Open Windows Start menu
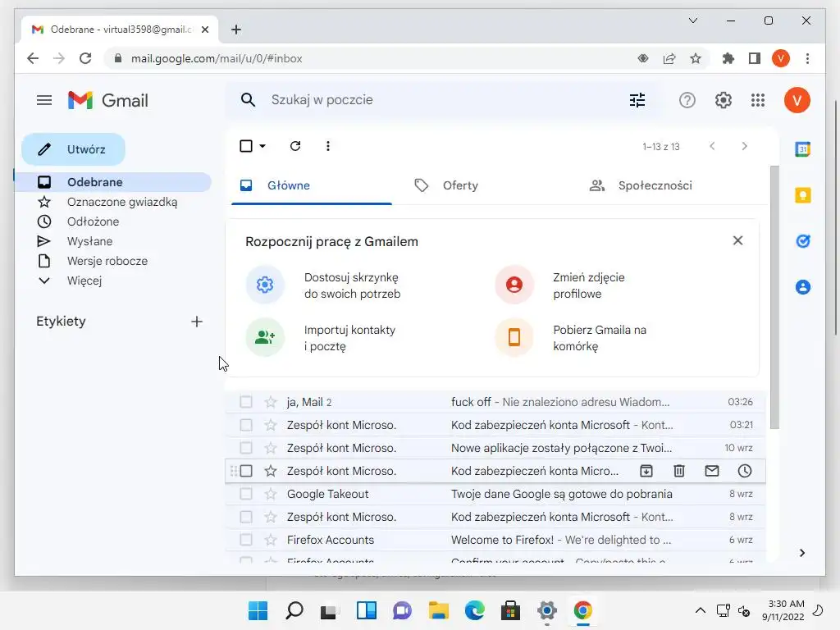The height and width of the screenshot is (630, 840). click(x=258, y=610)
